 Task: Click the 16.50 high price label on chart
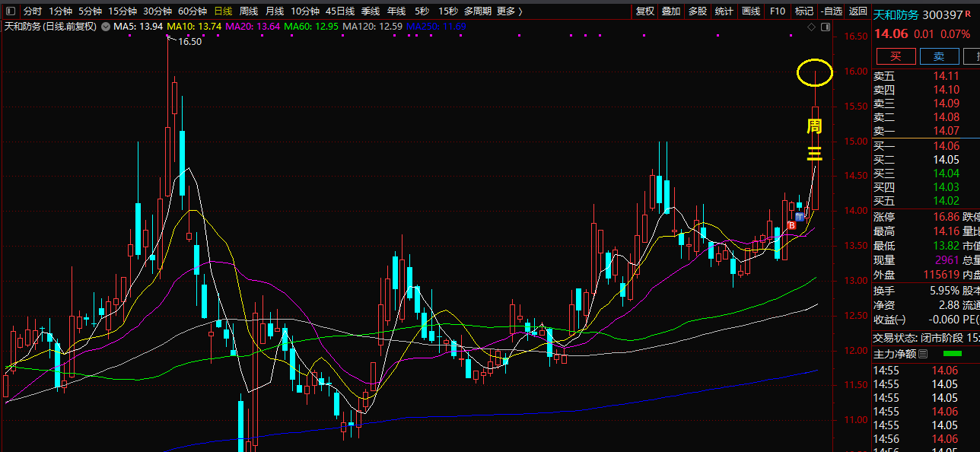190,42
